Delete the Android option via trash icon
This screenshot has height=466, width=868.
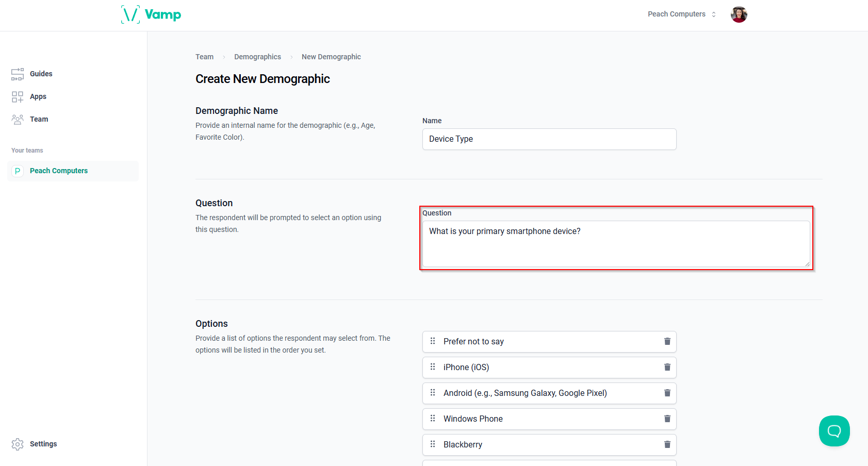(x=667, y=393)
